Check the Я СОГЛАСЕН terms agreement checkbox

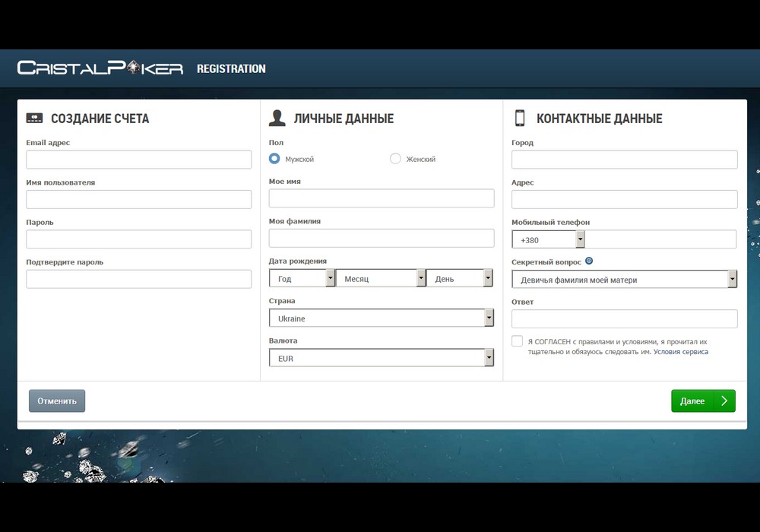518,341
